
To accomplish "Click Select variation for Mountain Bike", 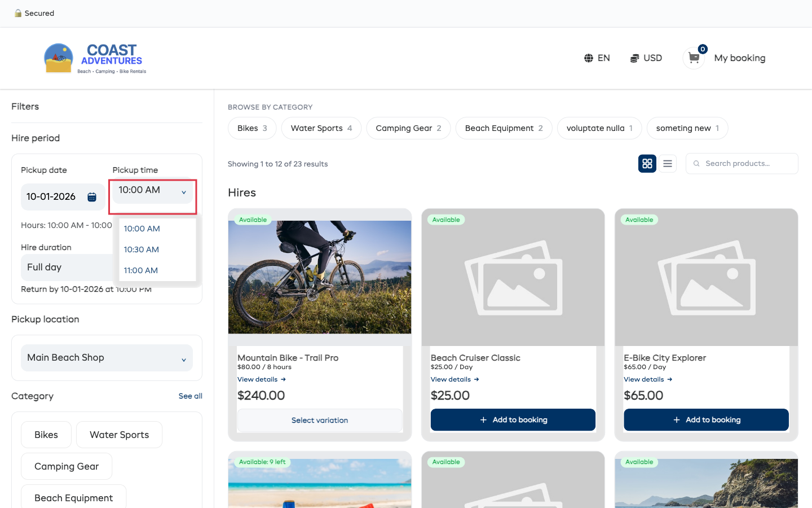I will pos(320,421).
